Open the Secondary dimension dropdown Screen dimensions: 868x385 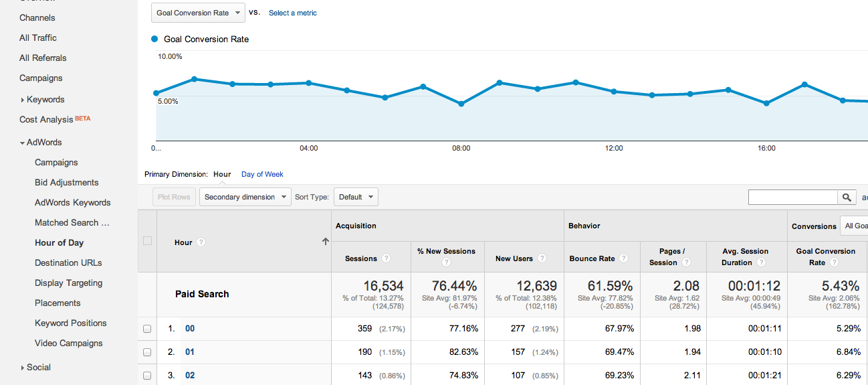(245, 197)
